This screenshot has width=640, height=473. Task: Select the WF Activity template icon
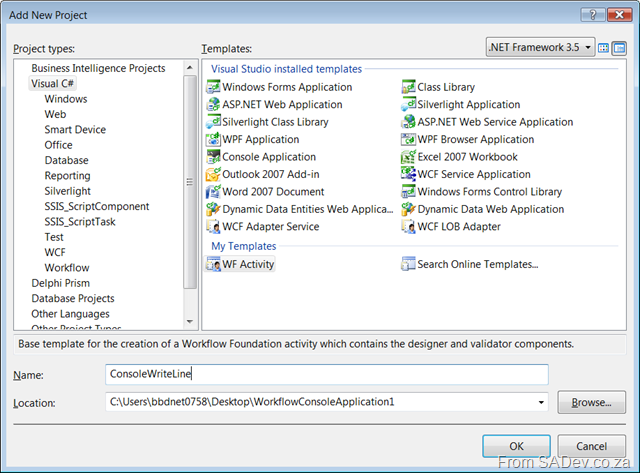click(x=213, y=264)
